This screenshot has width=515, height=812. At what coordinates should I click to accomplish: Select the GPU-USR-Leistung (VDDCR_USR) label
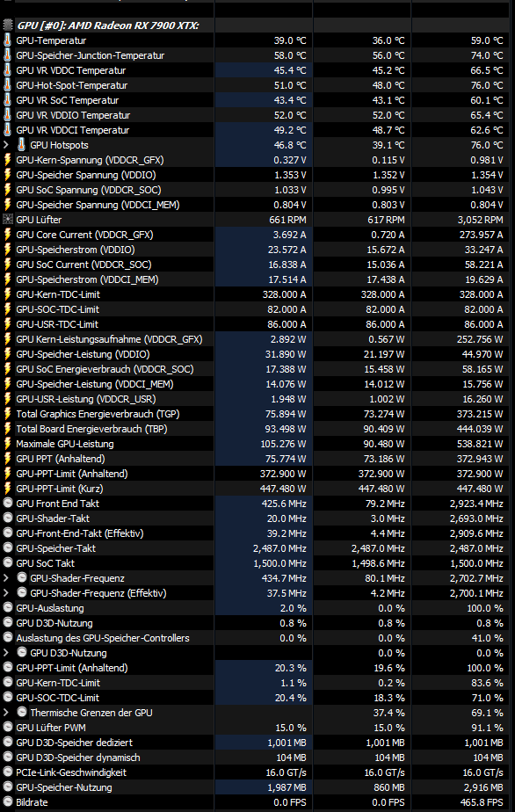click(x=86, y=399)
